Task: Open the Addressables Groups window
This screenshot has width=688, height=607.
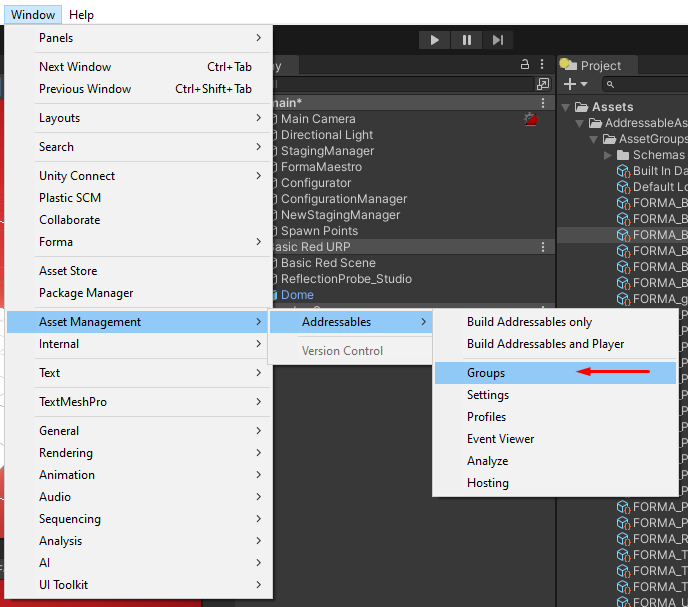Action: [555, 373]
